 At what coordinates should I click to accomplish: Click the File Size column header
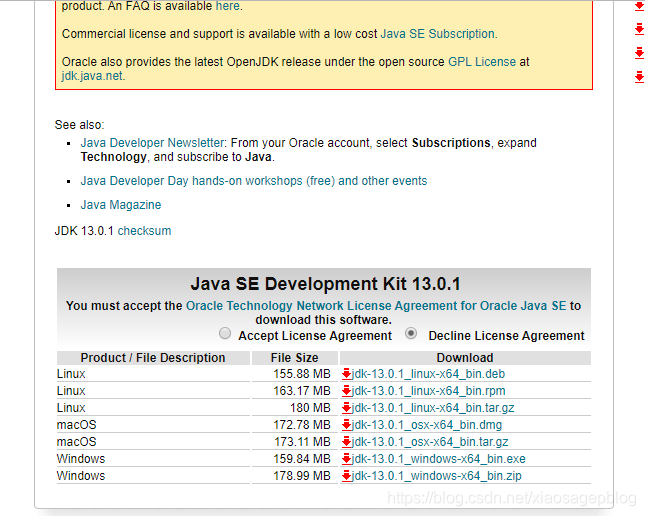295,358
